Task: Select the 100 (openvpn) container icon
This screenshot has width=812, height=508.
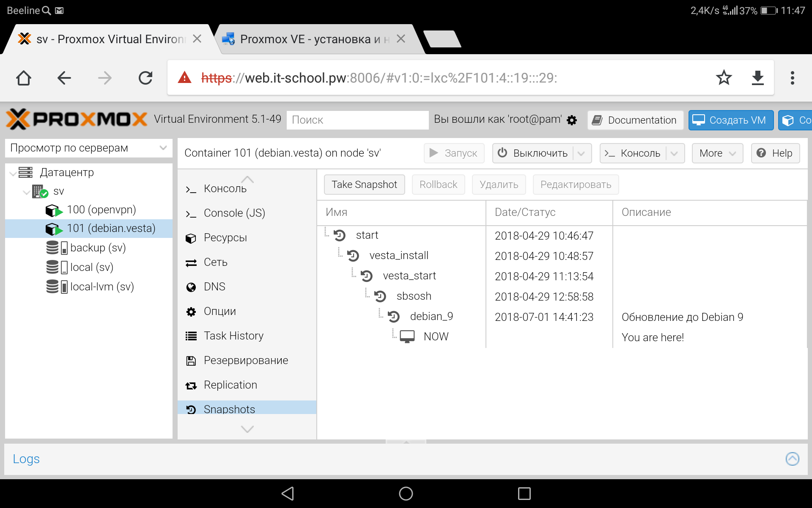Action: 54,210
